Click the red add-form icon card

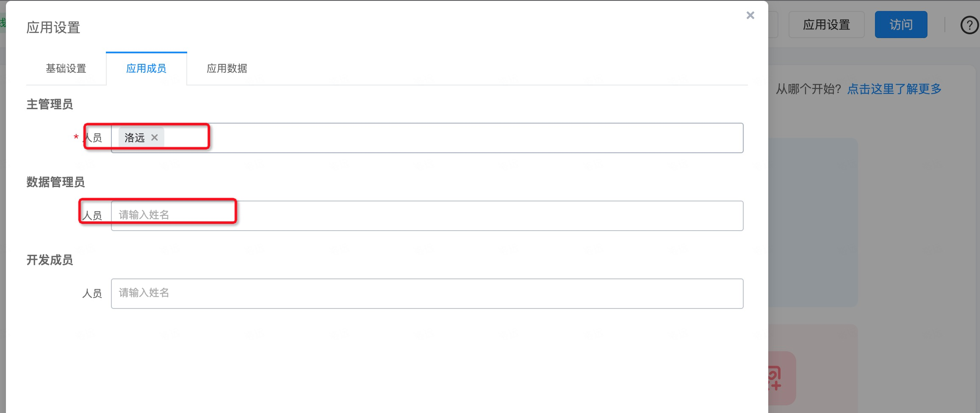coord(782,378)
